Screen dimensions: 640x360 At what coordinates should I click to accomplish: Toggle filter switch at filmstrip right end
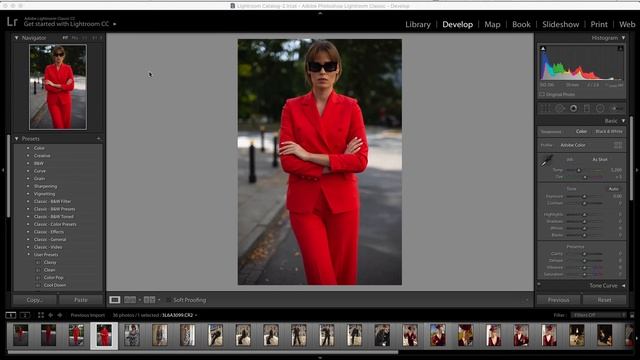pyautogui.click(x=632, y=315)
